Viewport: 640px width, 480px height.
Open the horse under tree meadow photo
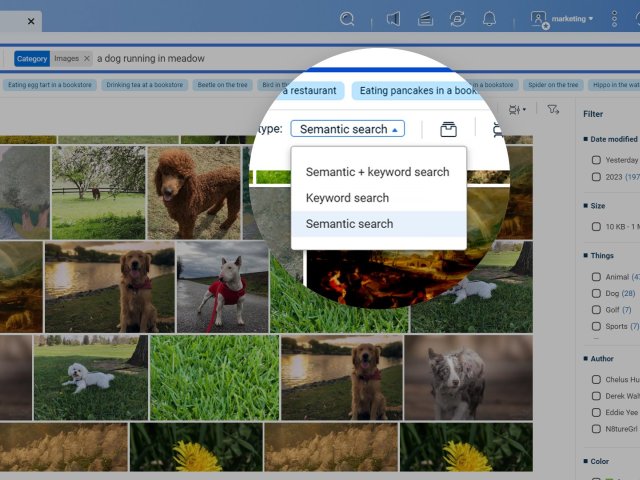[x=98, y=193]
